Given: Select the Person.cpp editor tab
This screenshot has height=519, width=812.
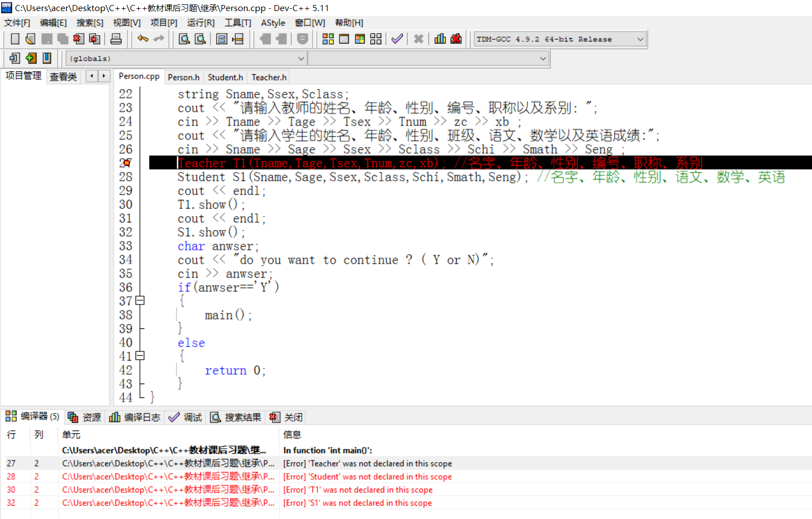Looking at the screenshot, I should [x=139, y=76].
